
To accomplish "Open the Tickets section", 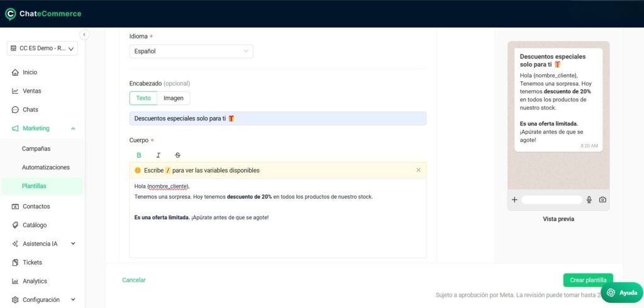I will [x=32, y=263].
